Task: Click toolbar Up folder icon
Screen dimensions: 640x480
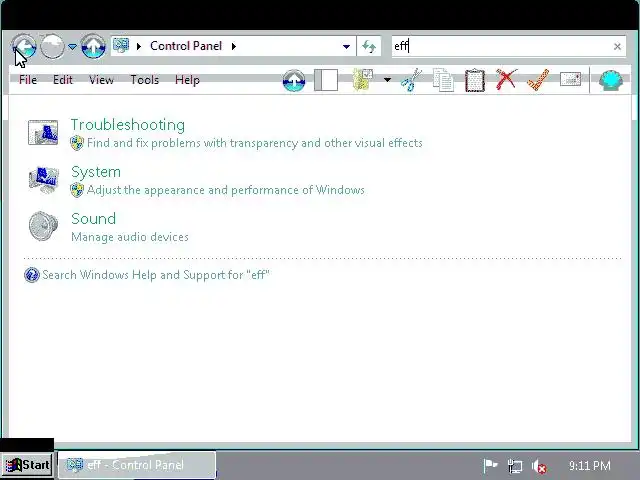Action: coord(294,80)
